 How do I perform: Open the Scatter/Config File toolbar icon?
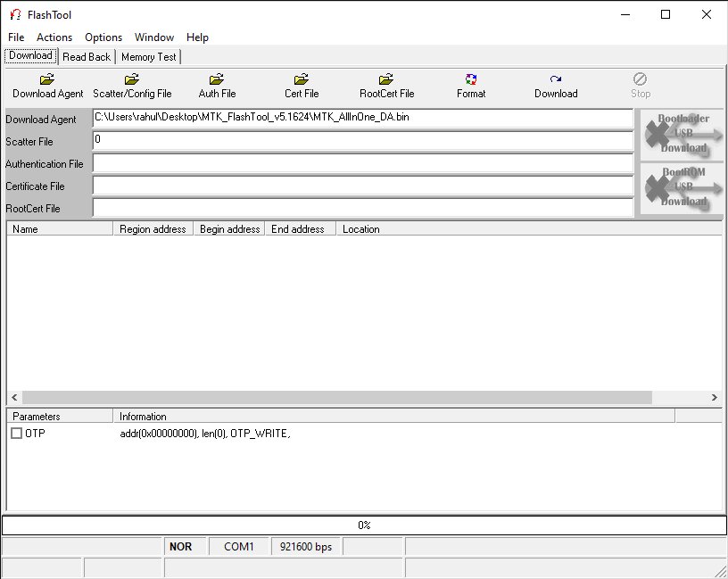(x=132, y=79)
